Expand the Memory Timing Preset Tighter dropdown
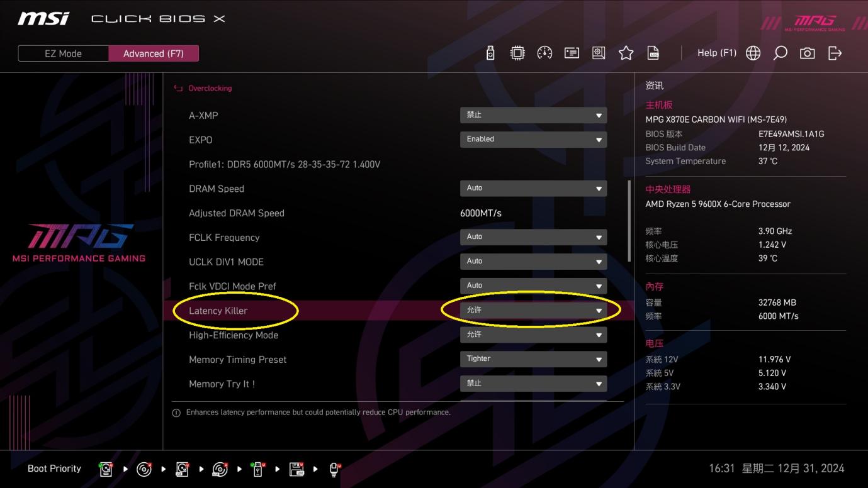 pos(533,359)
